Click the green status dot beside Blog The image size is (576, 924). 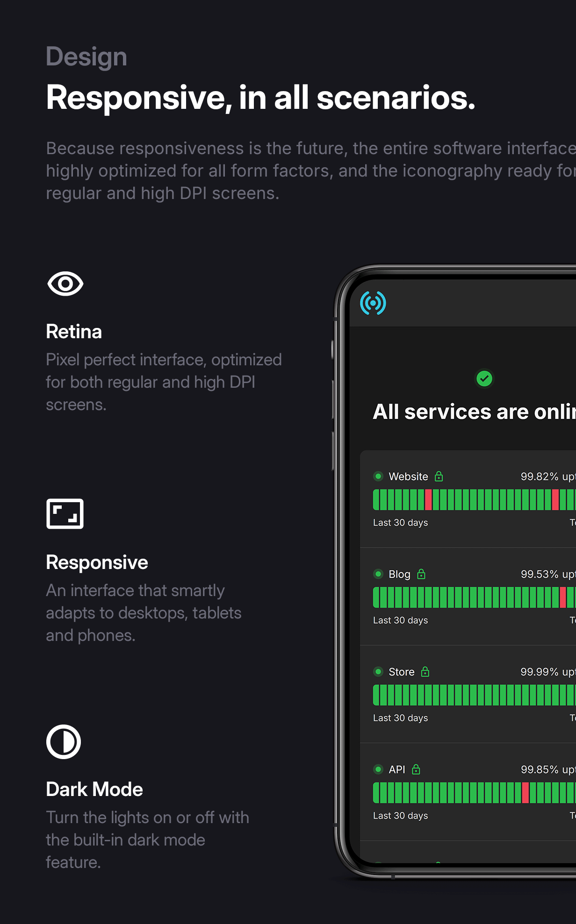point(378,574)
